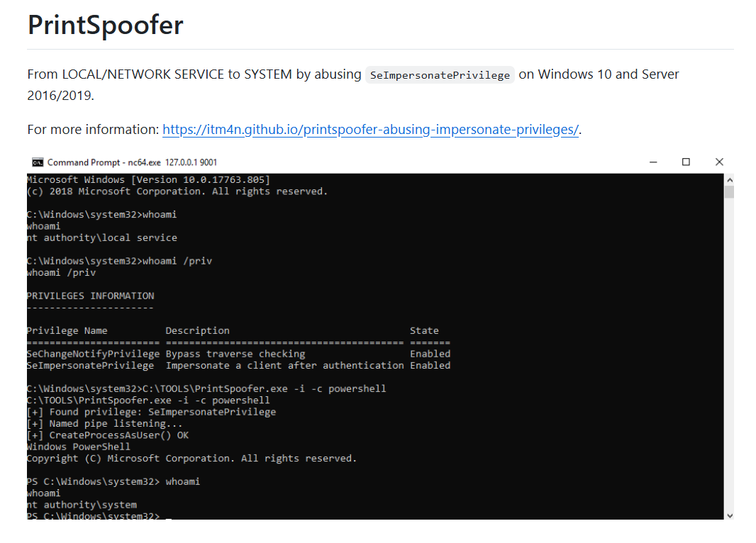Click the 'Microsoft Windows [Version 10.0.17763.805]' line
756x543 pixels.
click(148, 180)
